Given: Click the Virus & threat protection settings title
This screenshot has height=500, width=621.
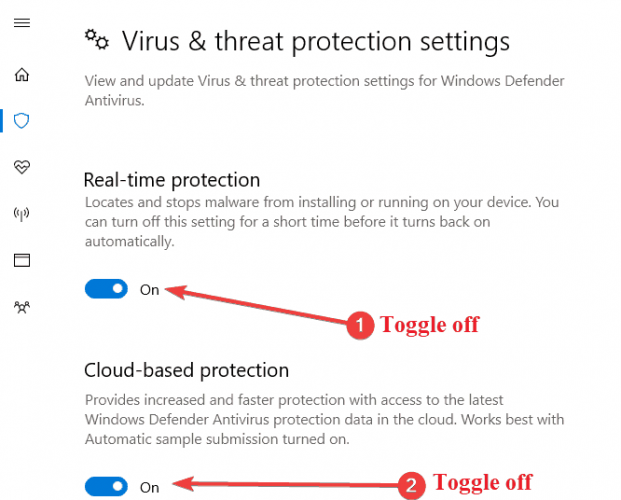Looking at the screenshot, I should pyautogui.click(x=316, y=42).
